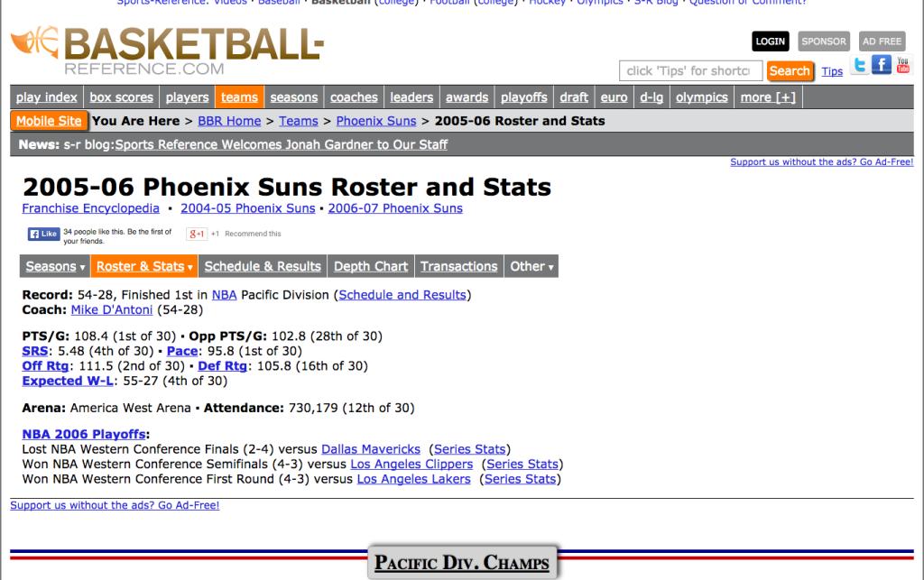Open the Phoenix Suns breadcrumb link
Image resolution: width=924 pixels, height=580 pixels.
pyautogui.click(x=376, y=121)
